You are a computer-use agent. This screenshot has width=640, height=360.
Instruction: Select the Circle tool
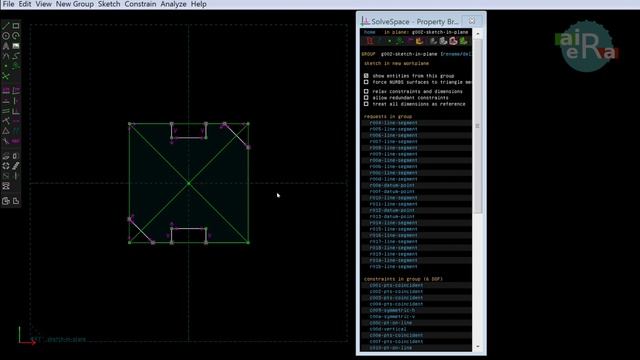[6, 36]
